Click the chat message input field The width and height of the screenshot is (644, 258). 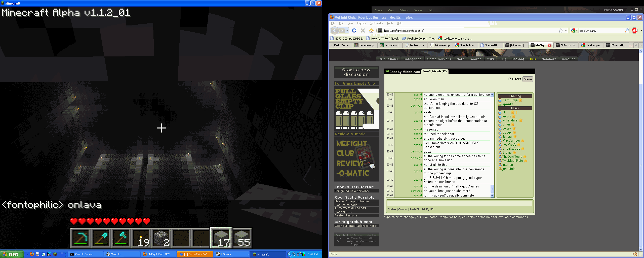point(459,204)
